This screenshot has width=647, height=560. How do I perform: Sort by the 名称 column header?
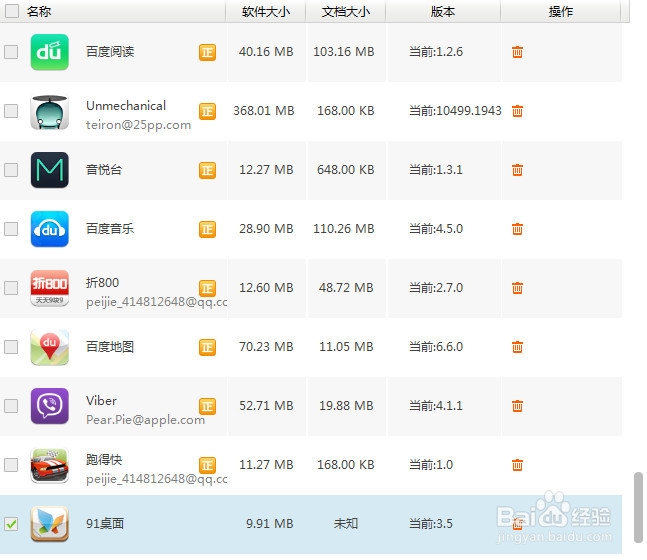(x=39, y=12)
